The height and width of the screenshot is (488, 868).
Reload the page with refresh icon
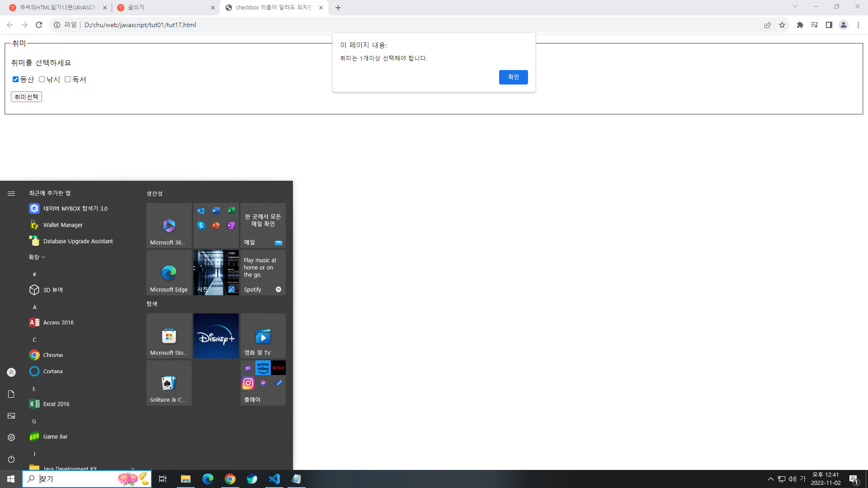coord(39,25)
